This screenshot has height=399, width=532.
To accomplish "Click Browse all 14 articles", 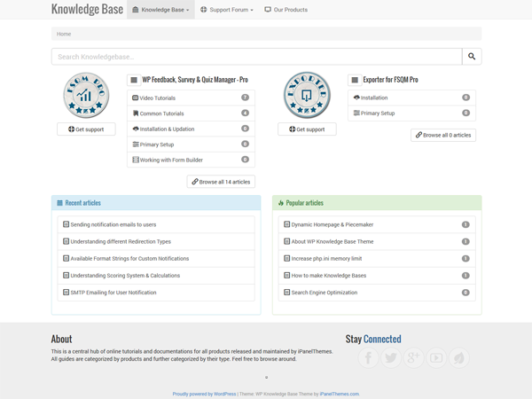I will 221,182.
